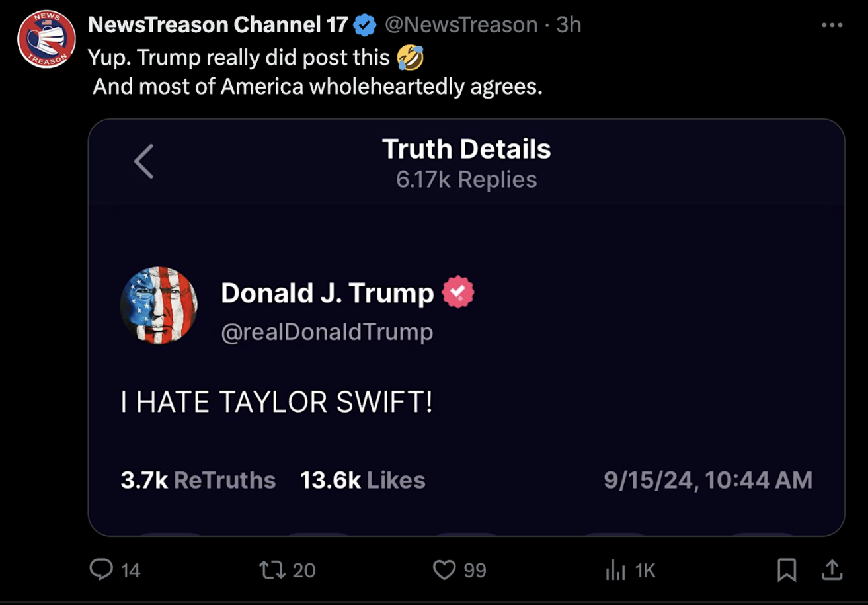Click the blue verified badge next to NewsTreason

(365, 25)
